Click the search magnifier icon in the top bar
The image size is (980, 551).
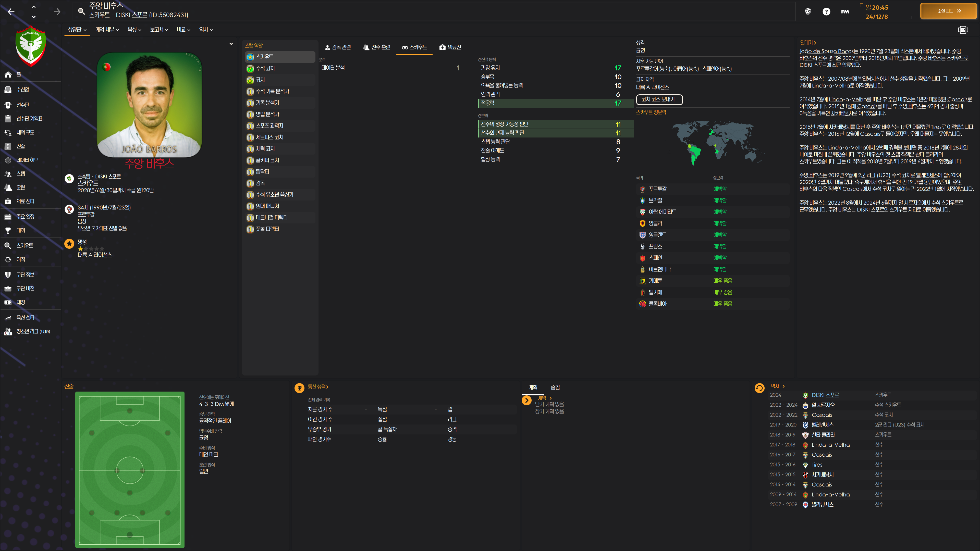click(x=81, y=11)
